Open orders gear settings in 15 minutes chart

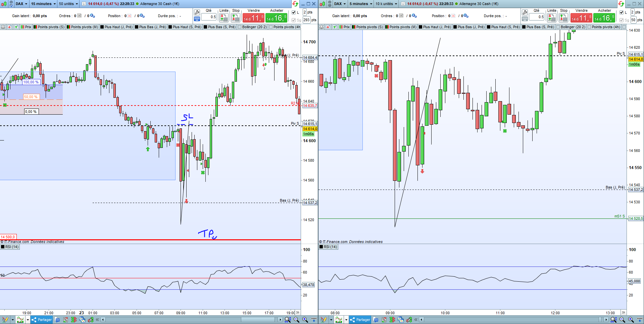pyautogui.click(x=92, y=16)
